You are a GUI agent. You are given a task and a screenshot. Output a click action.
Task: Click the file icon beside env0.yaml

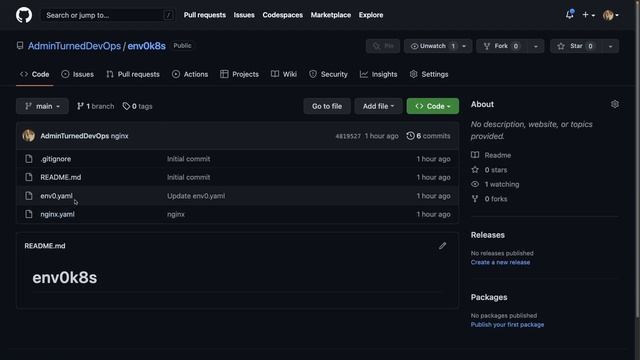coord(29,196)
